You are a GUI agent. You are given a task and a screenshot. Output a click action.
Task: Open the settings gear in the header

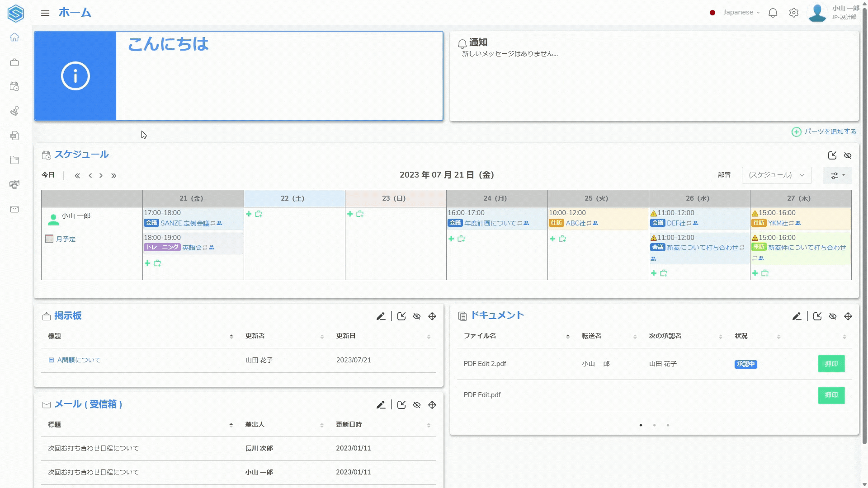[794, 13]
